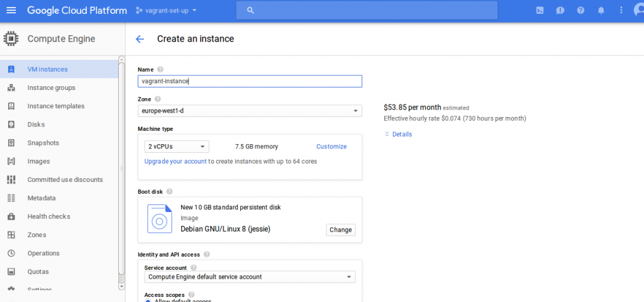Click the Zones sidebar icon
Screen dimensions: 644x302
[11, 235]
